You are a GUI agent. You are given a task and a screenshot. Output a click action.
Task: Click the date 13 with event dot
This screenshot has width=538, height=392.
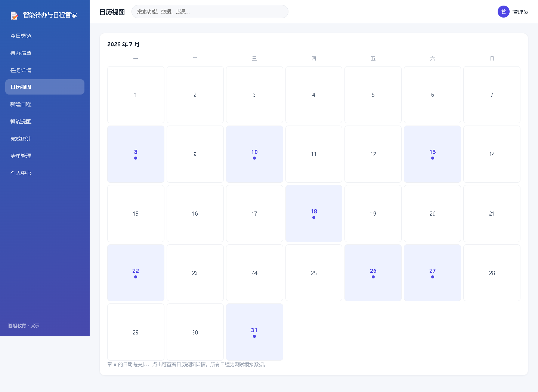click(432, 154)
